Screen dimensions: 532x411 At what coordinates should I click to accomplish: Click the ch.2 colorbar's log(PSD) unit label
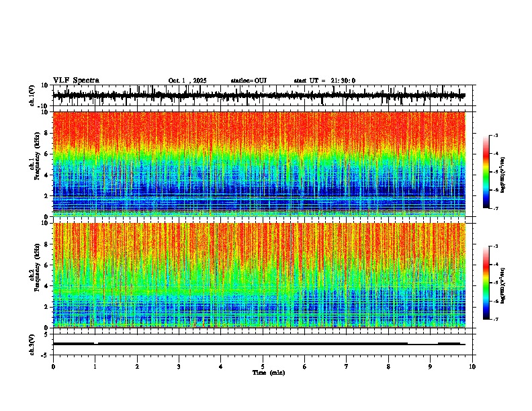click(x=502, y=286)
